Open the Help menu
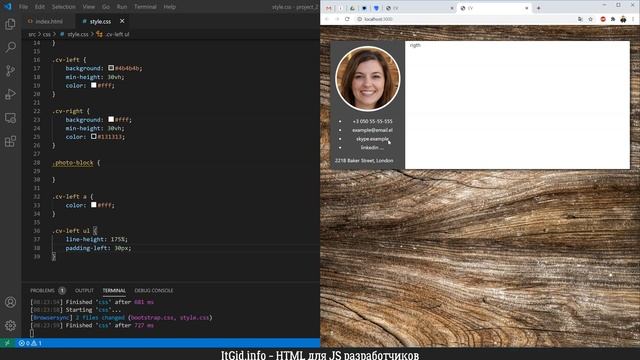 coord(169,7)
